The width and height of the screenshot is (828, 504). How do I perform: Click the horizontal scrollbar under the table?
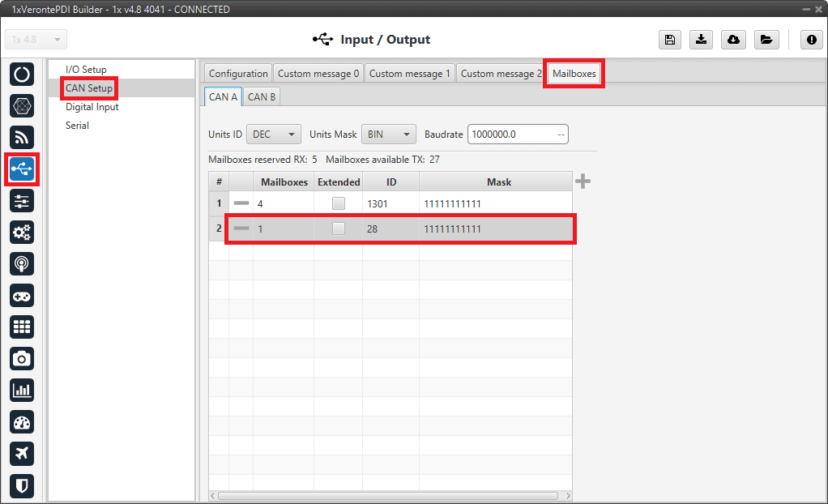point(387,495)
